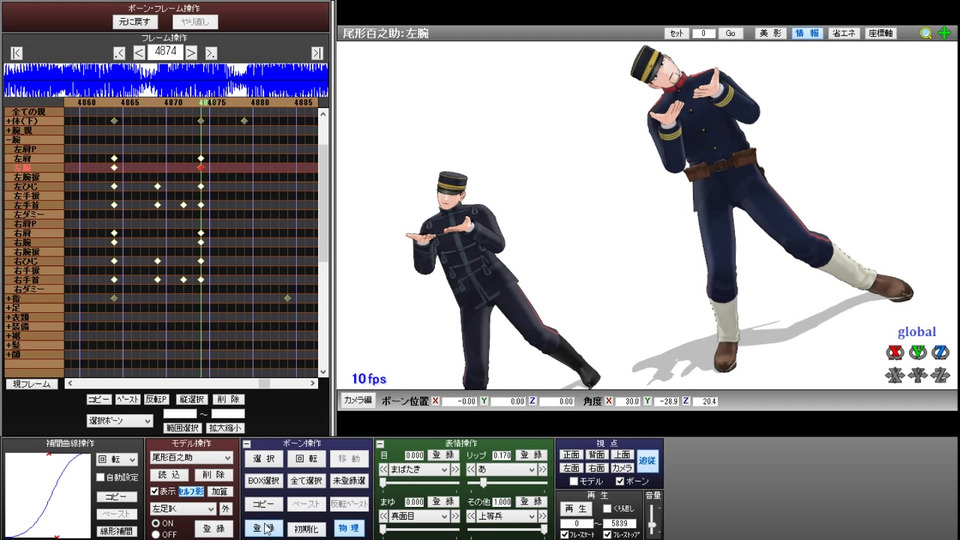Click the magnifier zoom icon in viewport
Viewport: 960px width, 540px height.
pyautogui.click(x=926, y=33)
